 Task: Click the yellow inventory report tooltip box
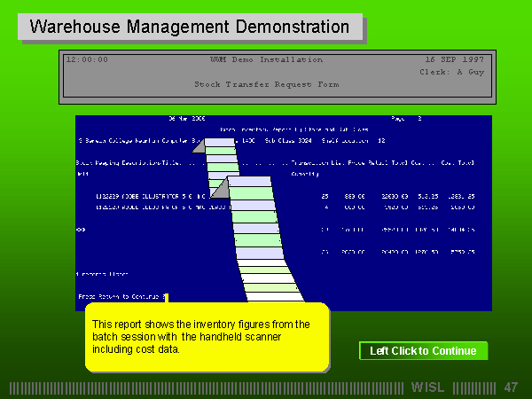[206, 337]
